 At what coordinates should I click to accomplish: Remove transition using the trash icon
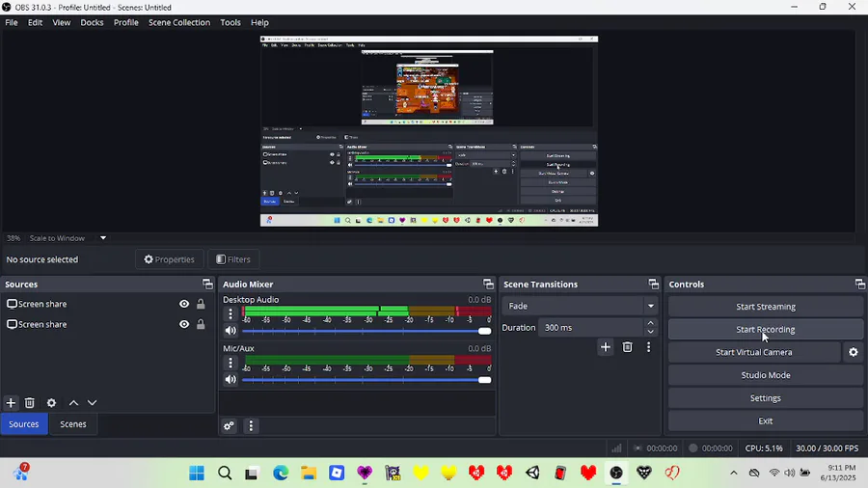627,347
